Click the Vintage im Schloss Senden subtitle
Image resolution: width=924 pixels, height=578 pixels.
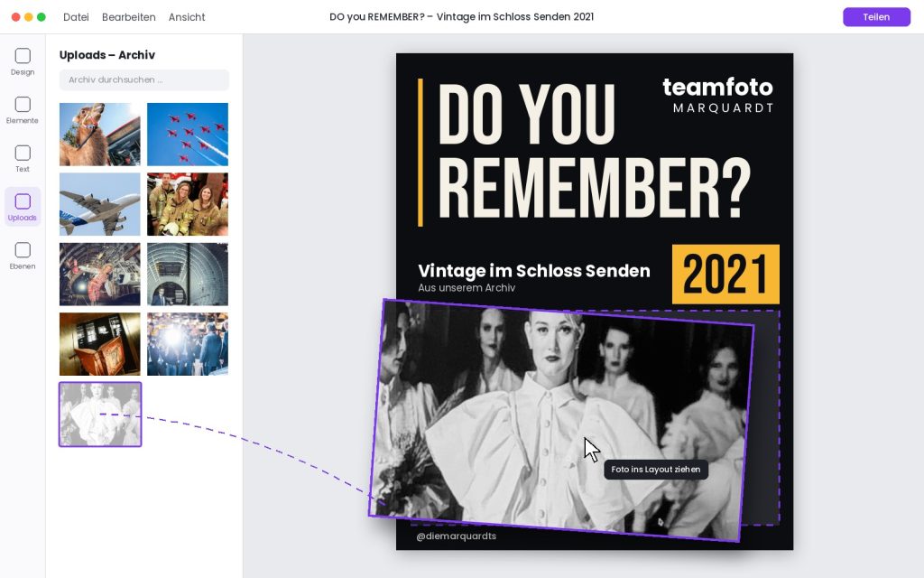point(534,271)
